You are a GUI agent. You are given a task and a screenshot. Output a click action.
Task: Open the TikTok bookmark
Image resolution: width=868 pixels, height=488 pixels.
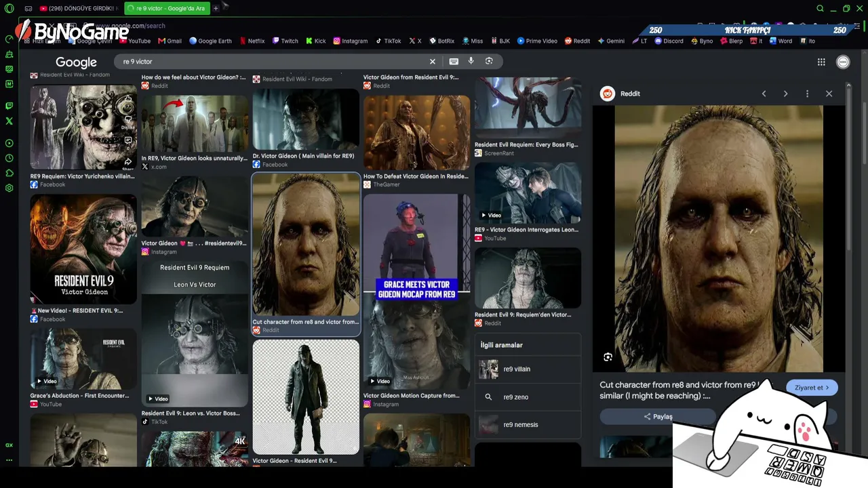click(x=388, y=41)
